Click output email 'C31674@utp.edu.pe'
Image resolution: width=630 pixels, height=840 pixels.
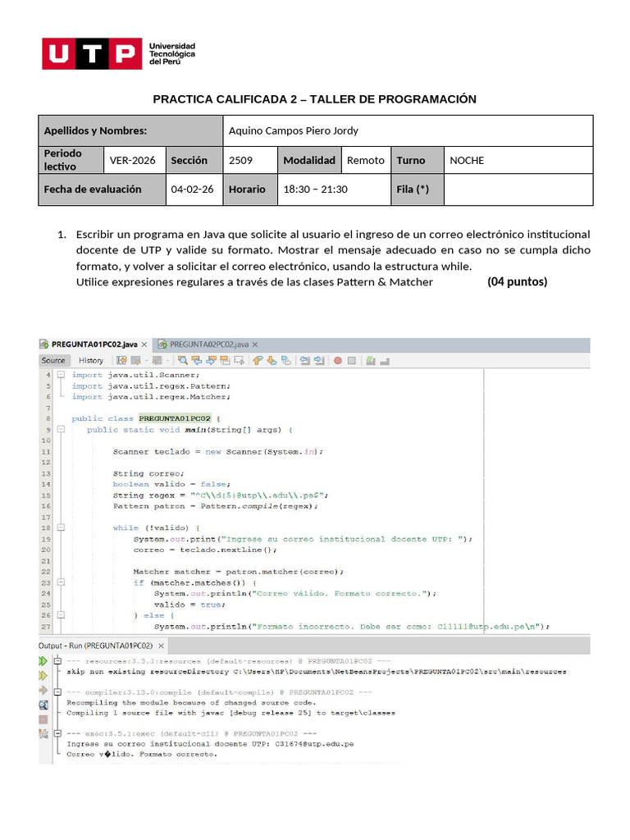click(x=314, y=743)
